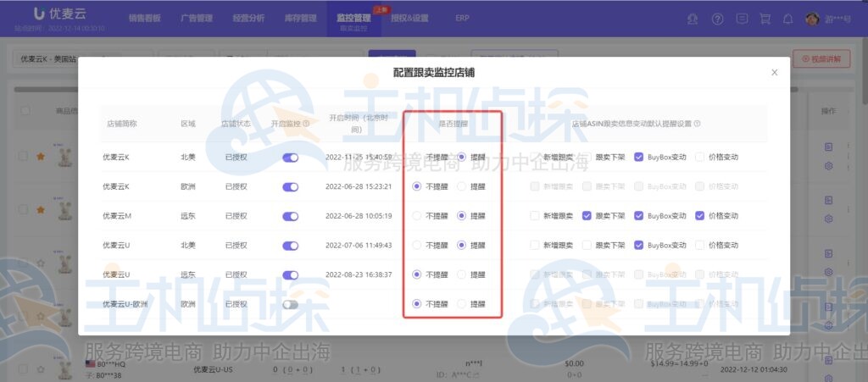The width and height of the screenshot is (868, 382).
Task: Open the customer service headset icon
Action: (693, 19)
